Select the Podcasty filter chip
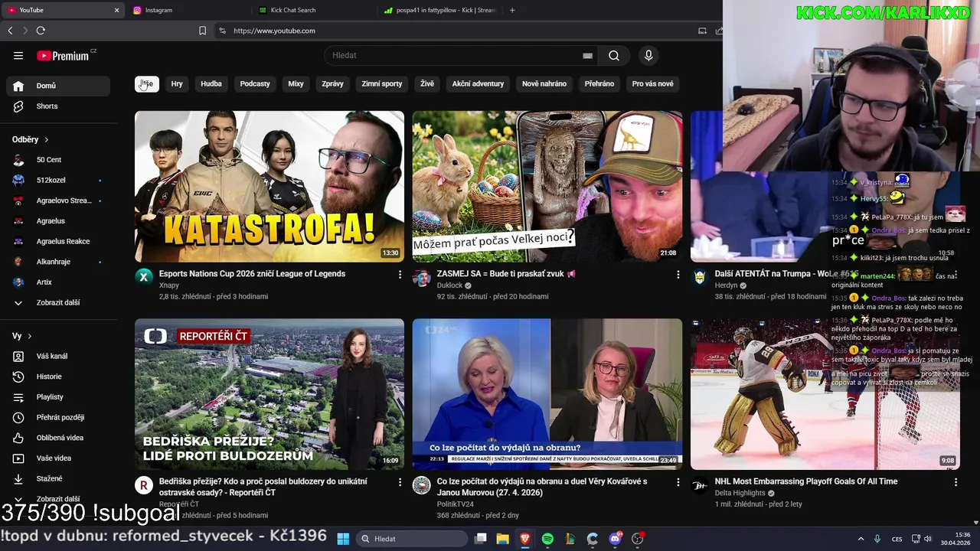This screenshot has width=980, height=551. (255, 84)
